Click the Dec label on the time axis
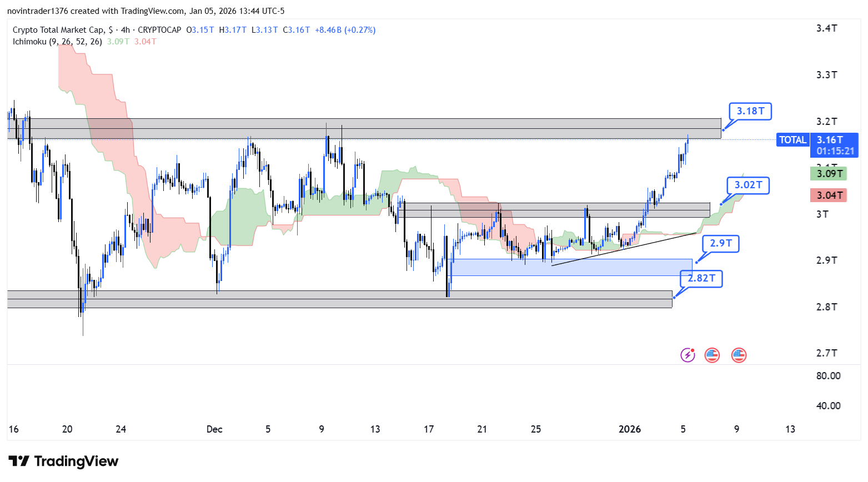Viewport: 868px width, 482px height. [x=214, y=429]
